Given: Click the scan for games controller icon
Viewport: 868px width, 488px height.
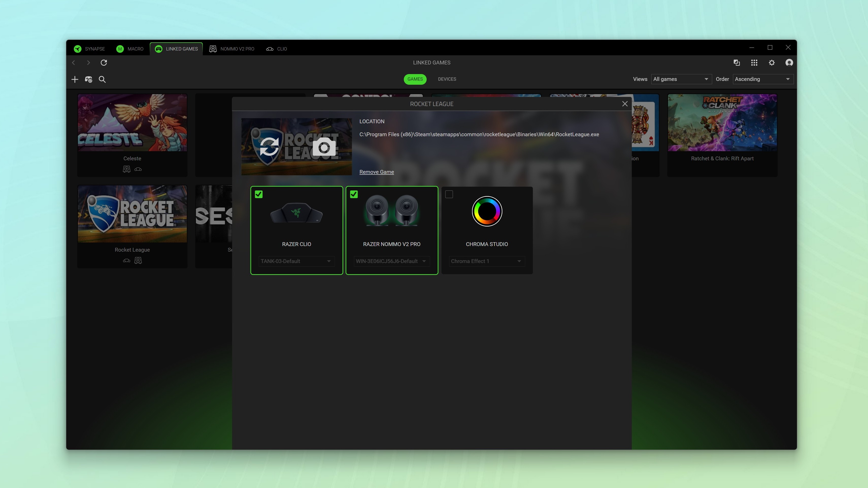Looking at the screenshot, I should (89, 79).
